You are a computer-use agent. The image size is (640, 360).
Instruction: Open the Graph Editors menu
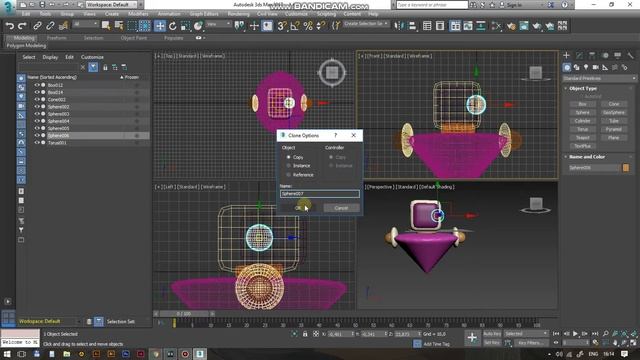coord(204,14)
